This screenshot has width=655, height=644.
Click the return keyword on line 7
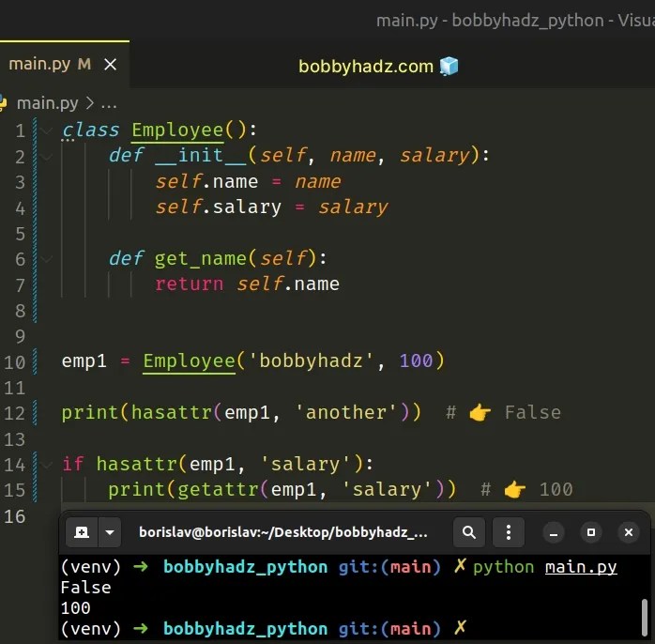click(190, 284)
